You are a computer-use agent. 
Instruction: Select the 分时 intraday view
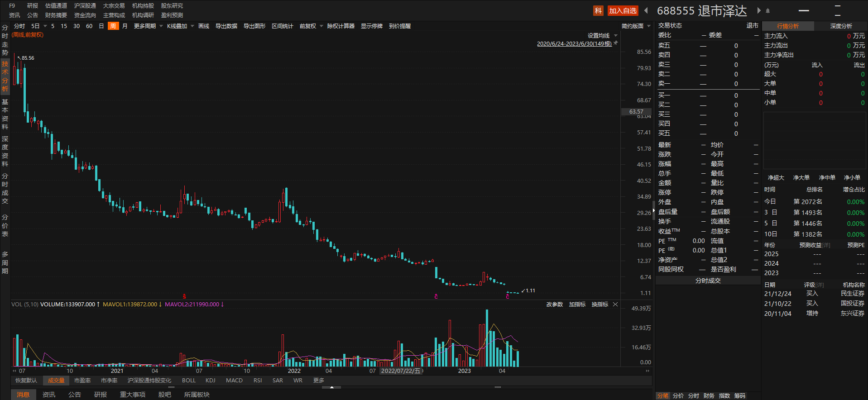click(x=19, y=26)
